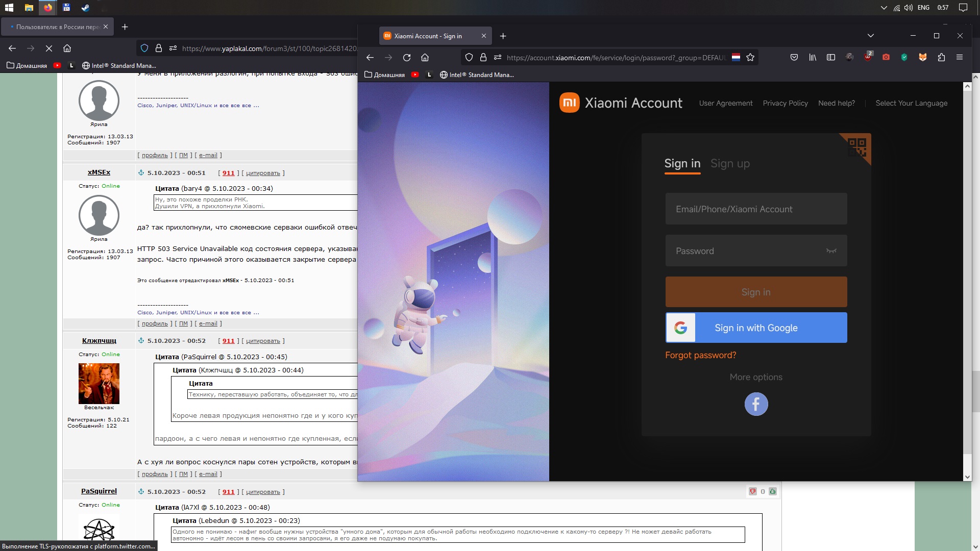Open tracking protection shield in Xiaomi window
The image size is (980, 551).
(x=469, y=58)
